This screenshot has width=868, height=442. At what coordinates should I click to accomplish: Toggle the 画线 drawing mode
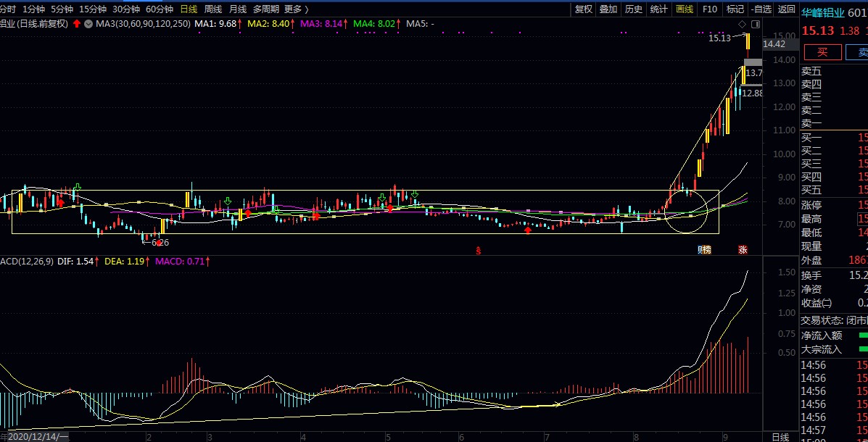pyautogui.click(x=684, y=9)
